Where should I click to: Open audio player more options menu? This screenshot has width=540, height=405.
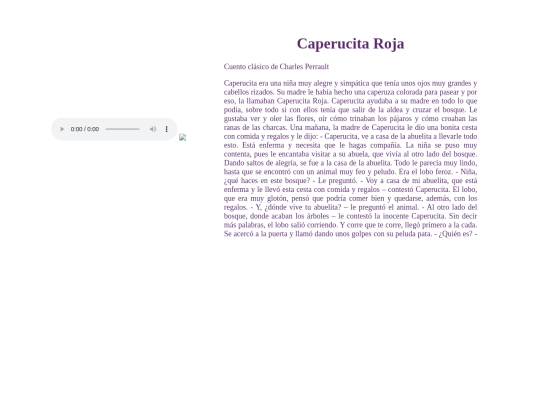tap(167, 129)
